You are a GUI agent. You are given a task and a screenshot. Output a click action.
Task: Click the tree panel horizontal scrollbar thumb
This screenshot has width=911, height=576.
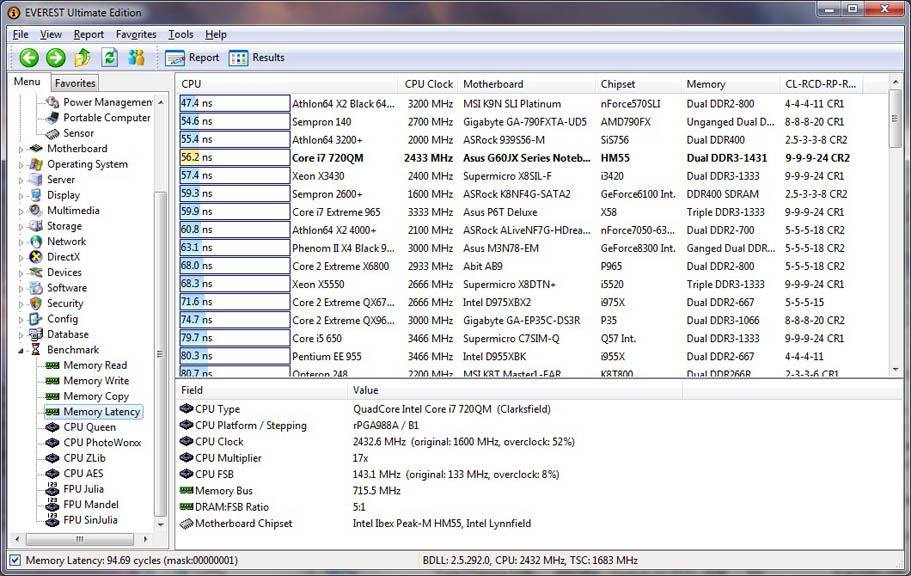coord(80,539)
